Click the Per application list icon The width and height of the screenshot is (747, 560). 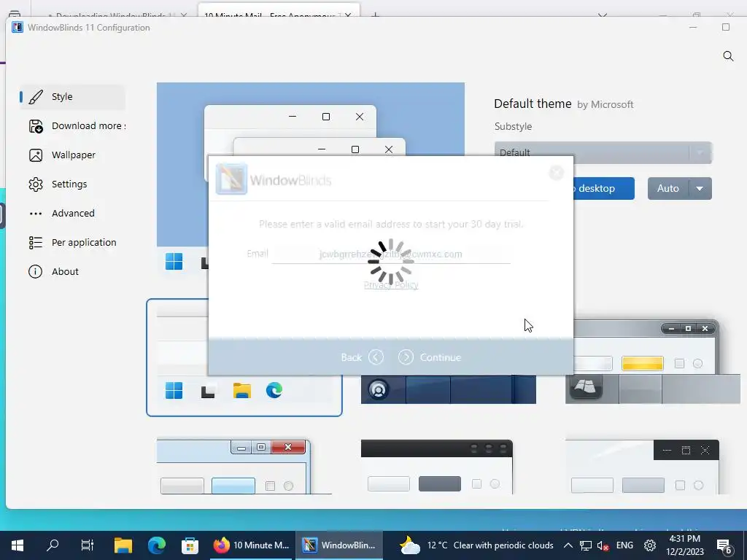pos(36,242)
